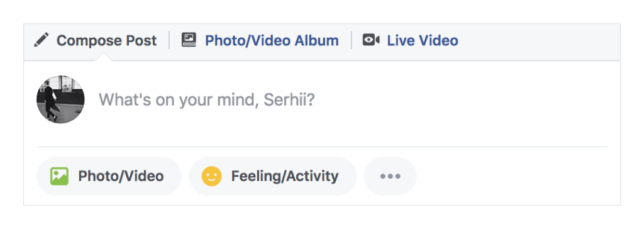Open Serhii's round profile picture
The width and height of the screenshot is (644, 229).
pos(61,99)
